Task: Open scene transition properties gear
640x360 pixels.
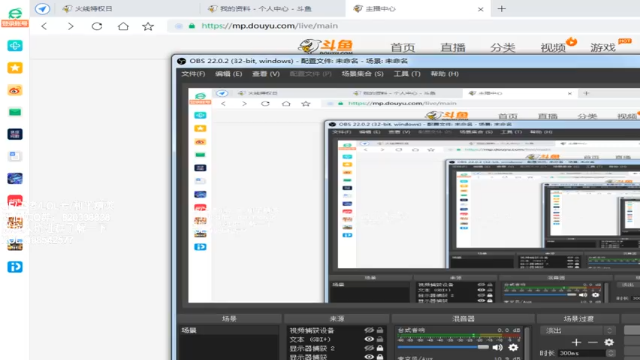Action: tap(609, 342)
